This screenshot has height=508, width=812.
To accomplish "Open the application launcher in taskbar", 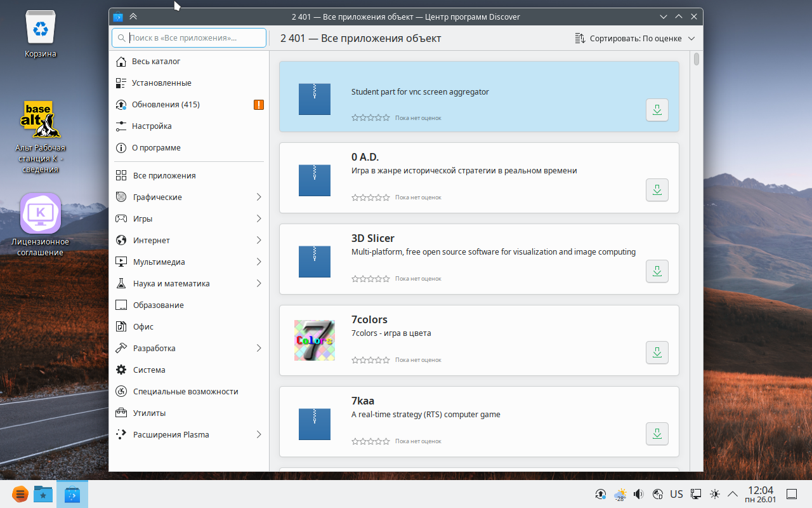I will pos(20,494).
